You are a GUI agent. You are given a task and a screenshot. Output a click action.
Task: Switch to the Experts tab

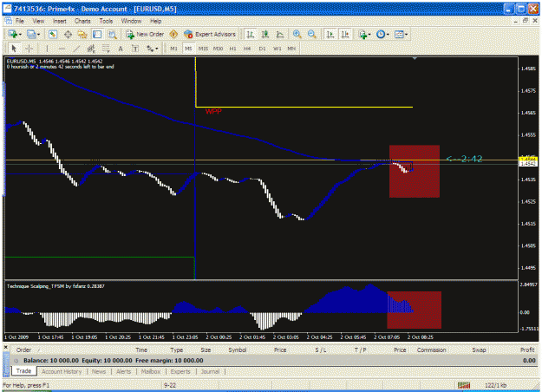180,371
